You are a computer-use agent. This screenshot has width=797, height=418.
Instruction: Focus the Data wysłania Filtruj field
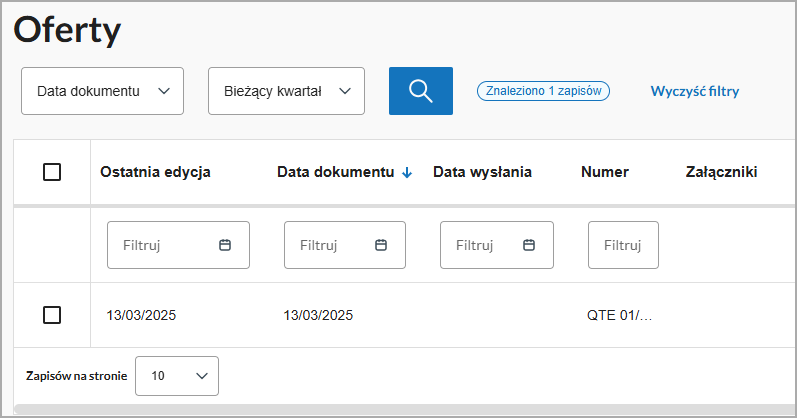pyautogui.click(x=497, y=245)
